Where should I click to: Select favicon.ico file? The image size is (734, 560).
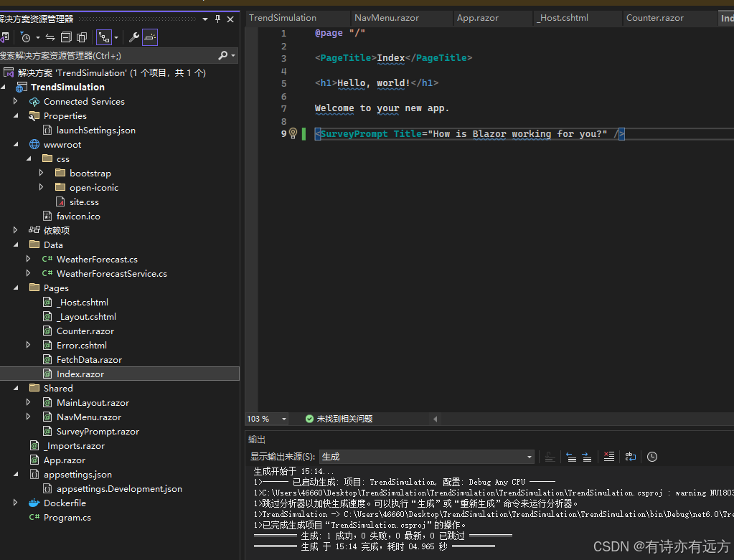[78, 216]
